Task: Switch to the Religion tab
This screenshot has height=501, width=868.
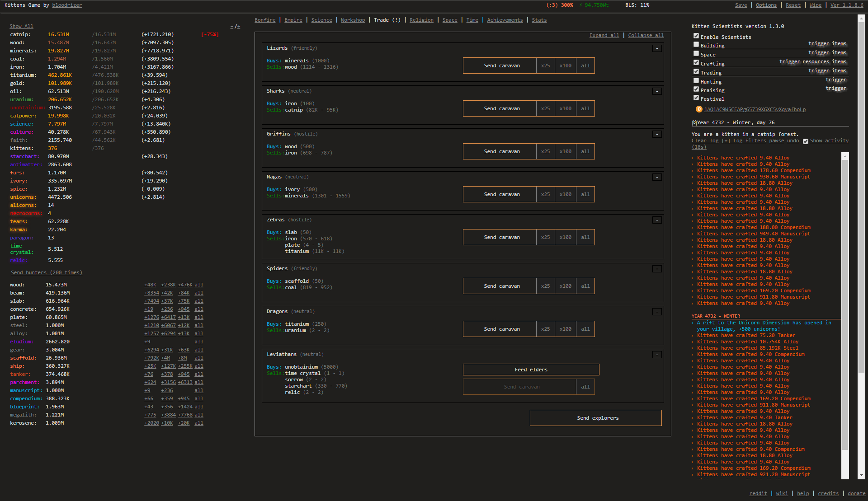Action: pos(421,20)
